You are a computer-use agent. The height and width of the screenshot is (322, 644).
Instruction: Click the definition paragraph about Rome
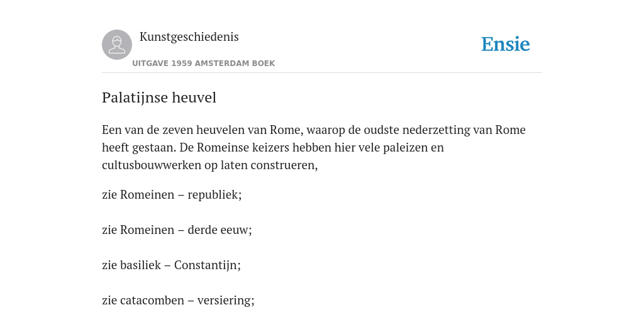pyautogui.click(x=314, y=147)
